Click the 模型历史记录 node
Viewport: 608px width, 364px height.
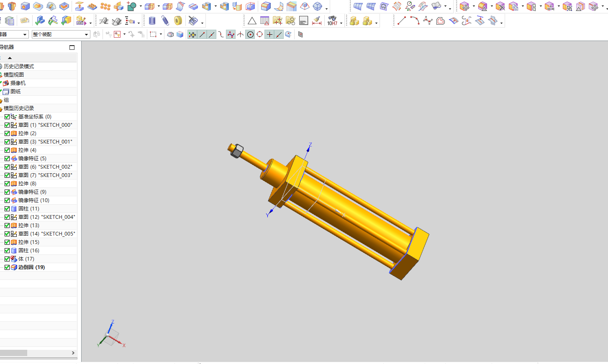coord(19,108)
